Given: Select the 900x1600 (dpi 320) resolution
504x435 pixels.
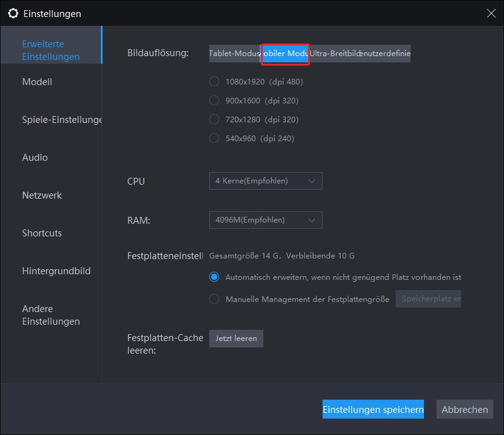Looking at the screenshot, I should [214, 100].
